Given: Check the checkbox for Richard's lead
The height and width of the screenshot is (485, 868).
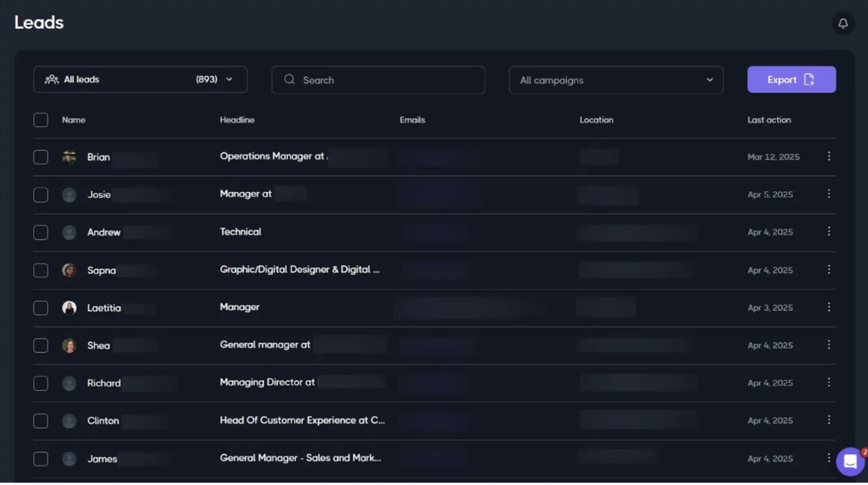Looking at the screenshot, I should [x=40, y=383].
